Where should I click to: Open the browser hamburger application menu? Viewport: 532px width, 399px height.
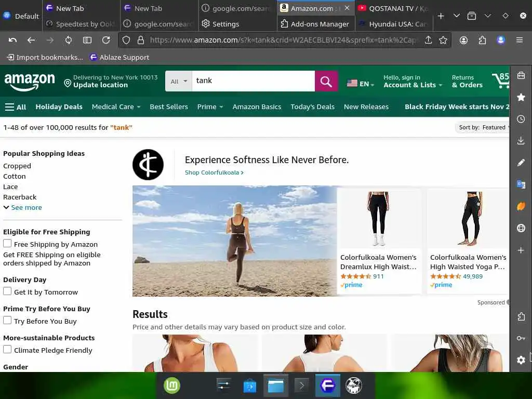519,40
